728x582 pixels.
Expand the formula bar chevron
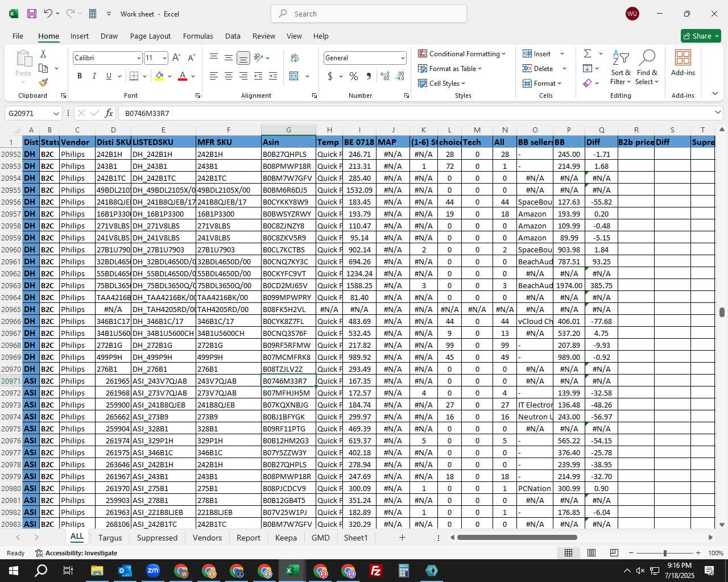718,113
